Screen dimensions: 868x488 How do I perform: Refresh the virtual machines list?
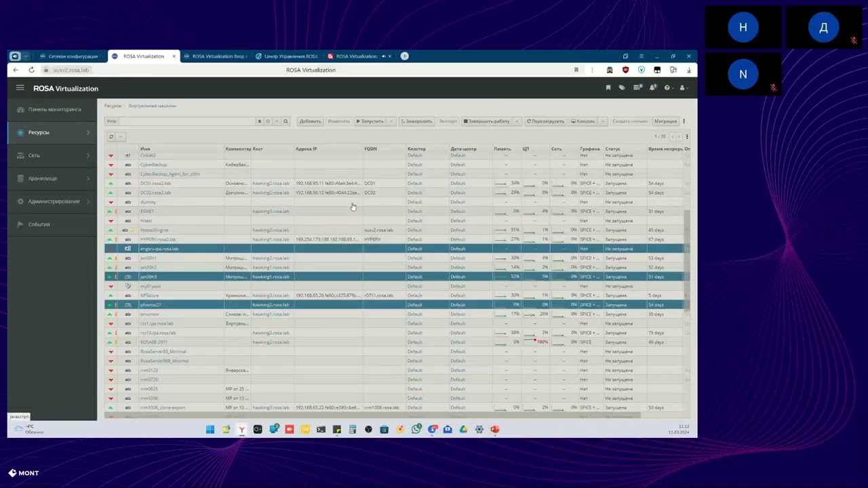[111, 136]
